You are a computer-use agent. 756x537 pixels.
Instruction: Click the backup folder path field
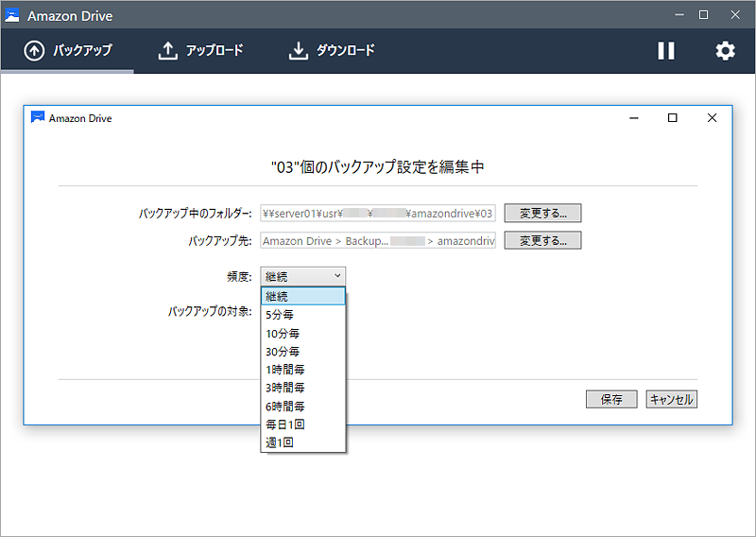[x=378, y=214]
